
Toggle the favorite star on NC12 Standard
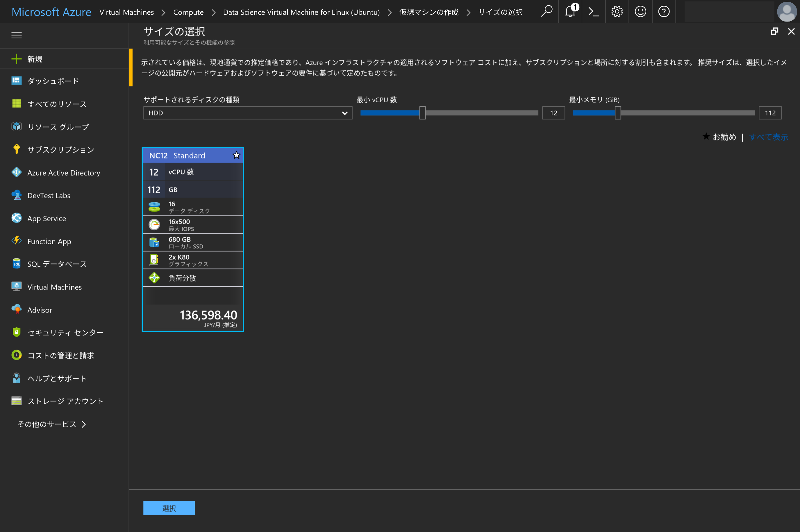pyautogui.click(x=236, y=156)
